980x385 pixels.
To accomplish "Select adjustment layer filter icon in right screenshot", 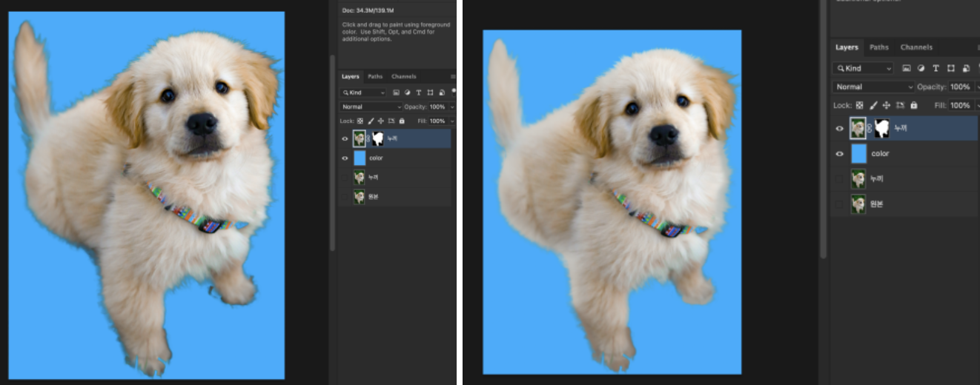I will pyautogui.click(x=921, y=68).
